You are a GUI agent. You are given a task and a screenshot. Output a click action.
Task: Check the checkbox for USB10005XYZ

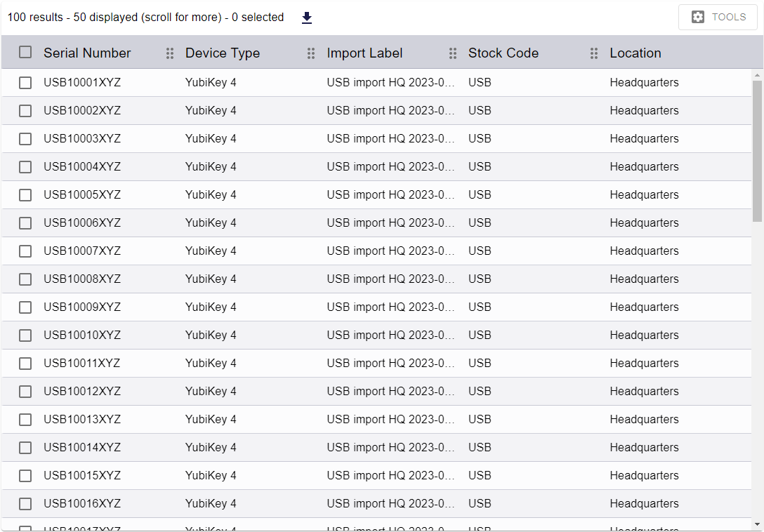[25, 194]
